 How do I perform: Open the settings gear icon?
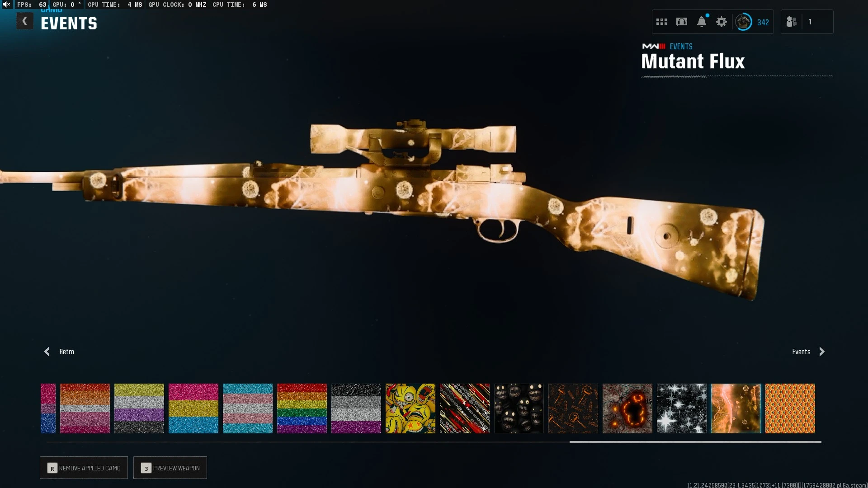tap(722, 22)
